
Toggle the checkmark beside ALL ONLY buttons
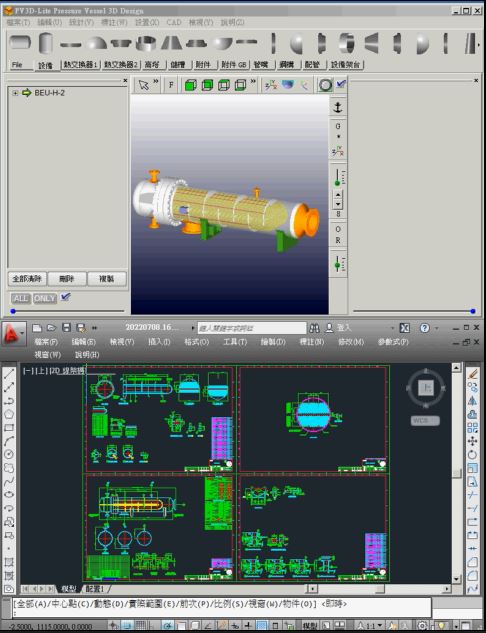pos(65,297)
